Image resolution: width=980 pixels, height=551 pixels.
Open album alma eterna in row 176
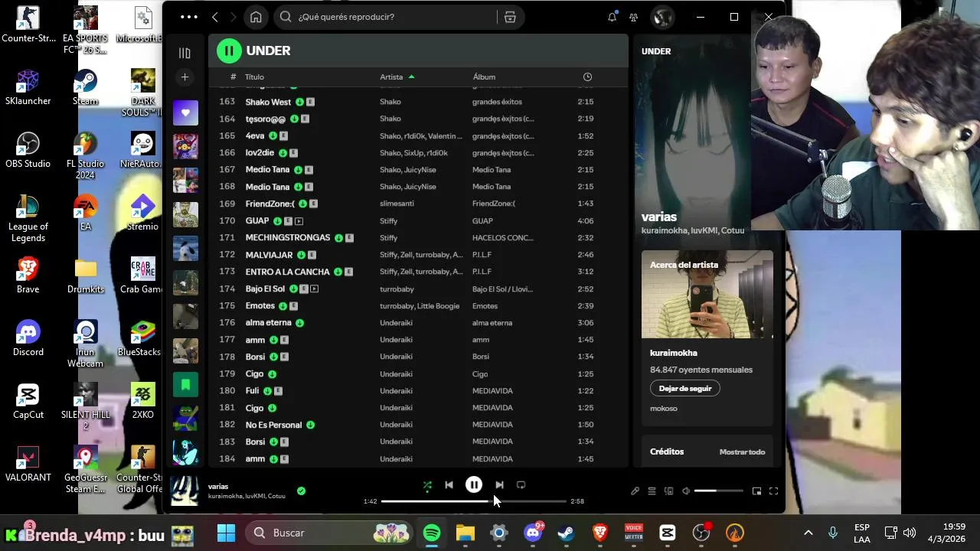tap(492, 323)
